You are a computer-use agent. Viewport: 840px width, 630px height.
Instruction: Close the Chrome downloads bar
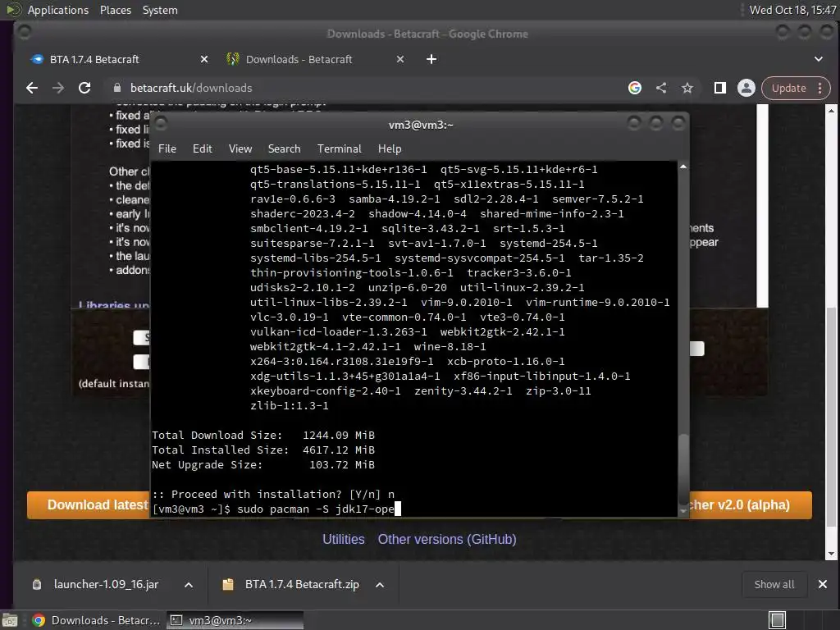(x=823, y=584)
